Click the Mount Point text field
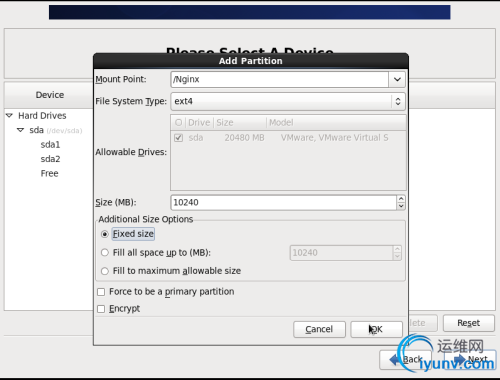500x380 pixels. click(280, 80)
